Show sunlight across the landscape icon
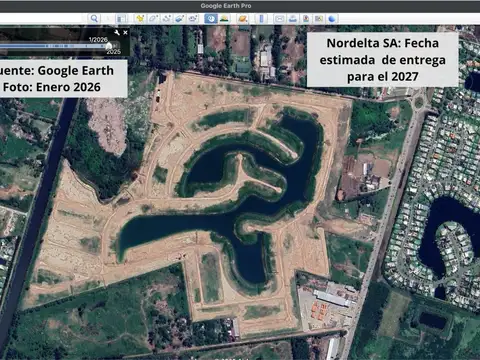The image size is (480, 360). click(x=224, y=19)
